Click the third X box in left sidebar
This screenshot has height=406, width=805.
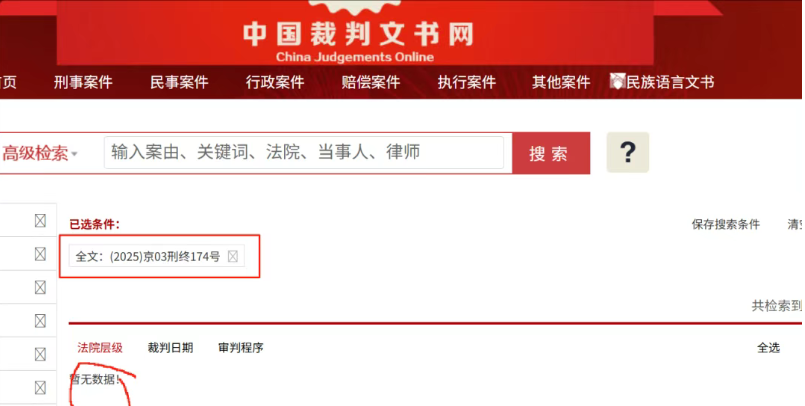point(40,287)
